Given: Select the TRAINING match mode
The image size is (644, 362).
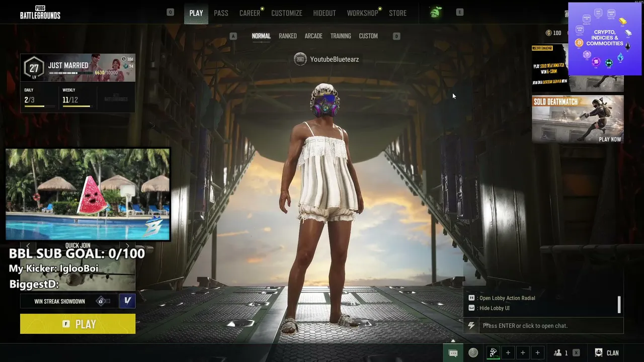Looking at the screenshot, I should pos(341,36).
